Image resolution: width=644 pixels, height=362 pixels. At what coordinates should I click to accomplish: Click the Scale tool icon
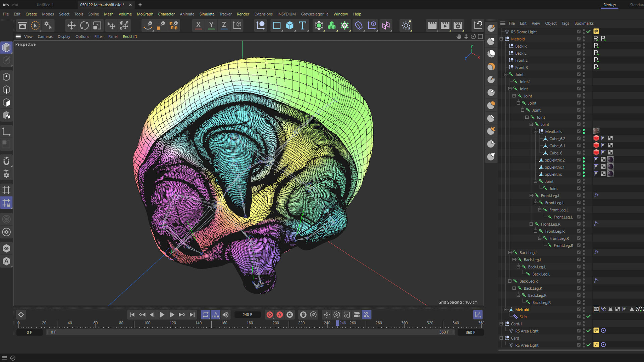point(97,25)
